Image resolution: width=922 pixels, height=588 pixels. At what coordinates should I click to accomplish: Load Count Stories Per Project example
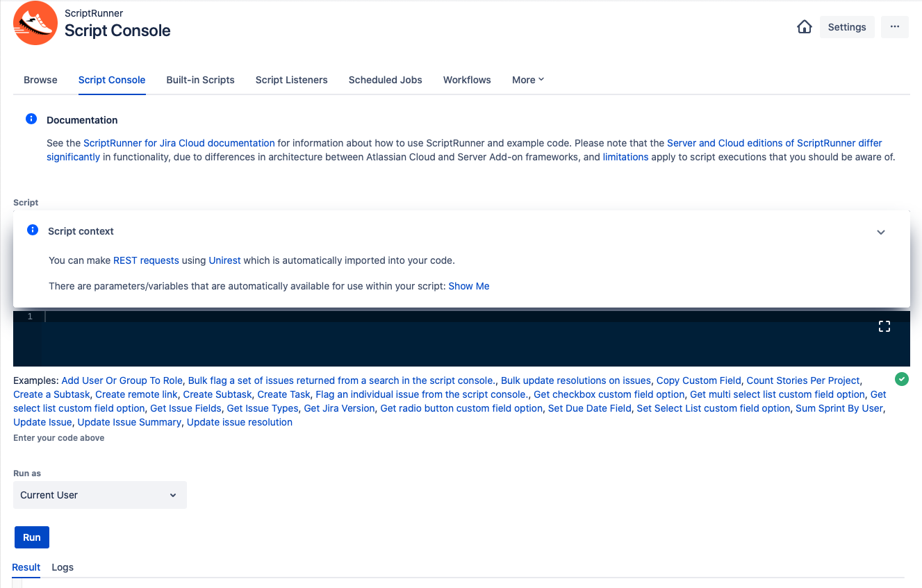(x=803, y=380)
